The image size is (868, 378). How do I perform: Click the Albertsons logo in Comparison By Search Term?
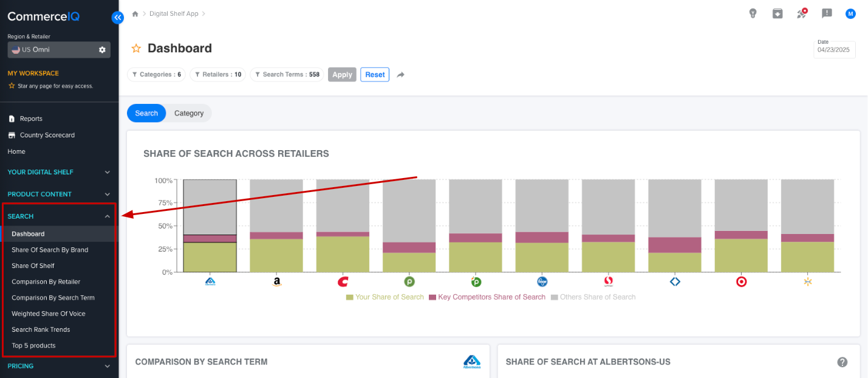click(x=472, y=362)
